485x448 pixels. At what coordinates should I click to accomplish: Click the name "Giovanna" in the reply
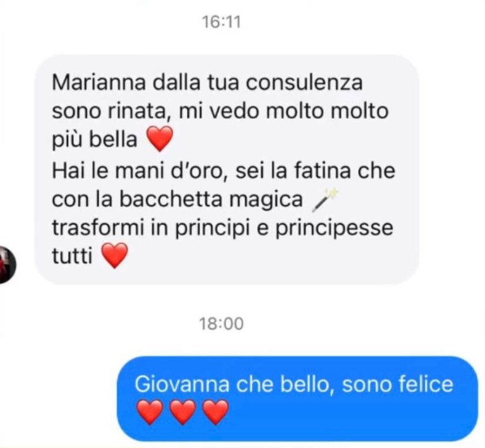[x=182, y=384]
